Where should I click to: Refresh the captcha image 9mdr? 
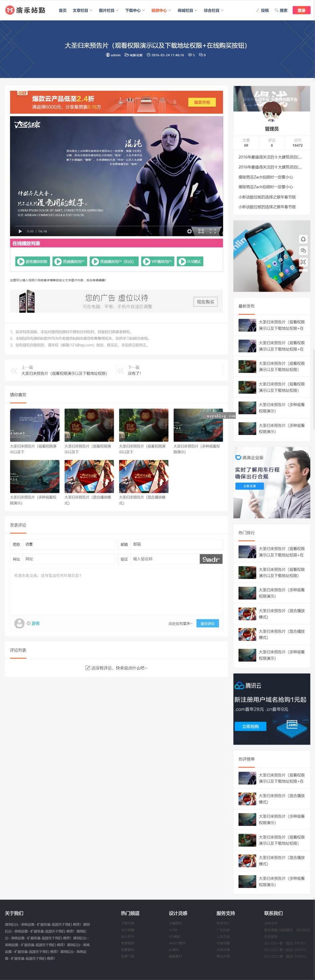[x=211, y=559]
